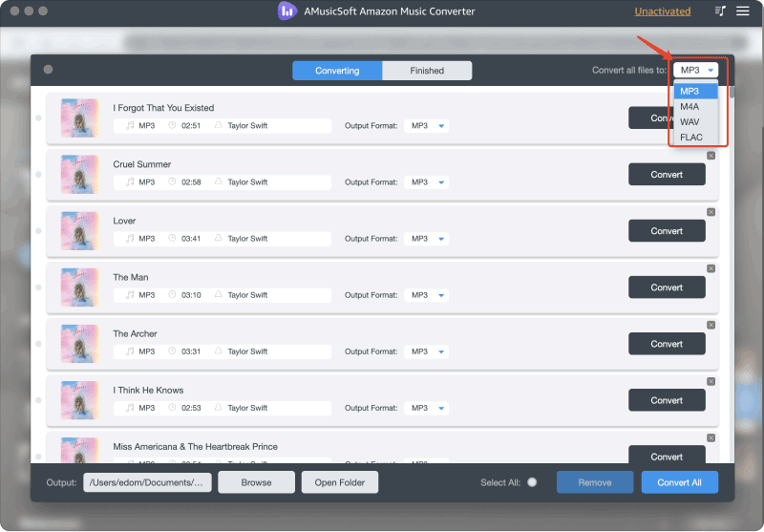Click the Remove button
The image size is (764, 532).
click(x=595, y=482)
